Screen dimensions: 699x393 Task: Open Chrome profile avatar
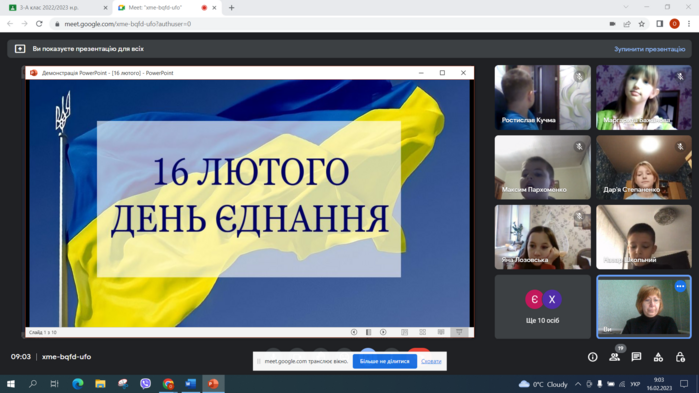(x=674, y=24)
